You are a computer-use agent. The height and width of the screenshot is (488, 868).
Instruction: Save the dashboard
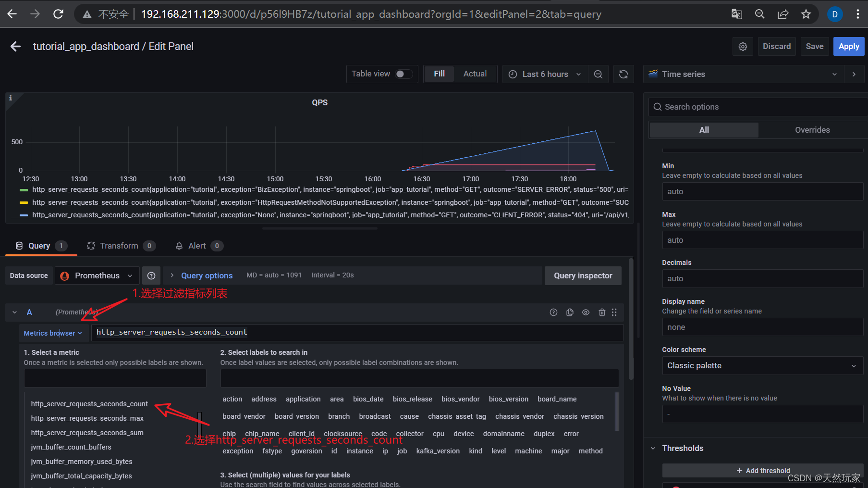pyautogui.click(x=814, y=47)
